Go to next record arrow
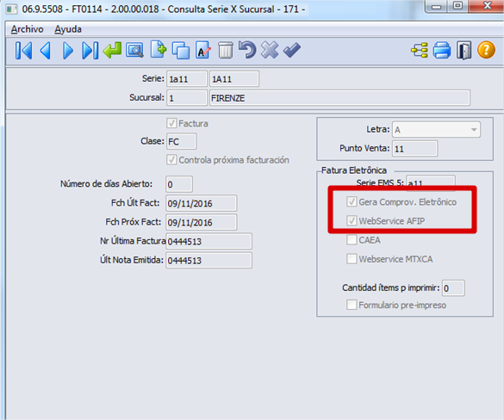This screenshot has width=504, height=420. [67, 51]
